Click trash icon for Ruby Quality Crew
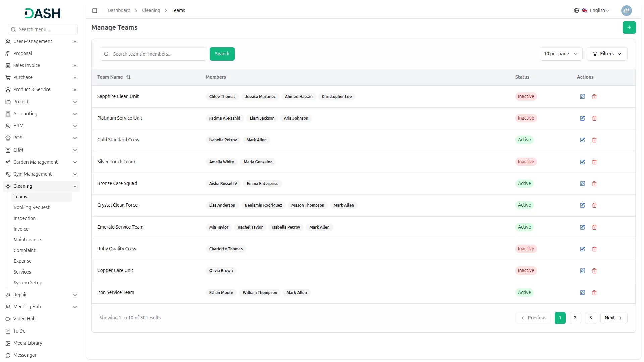644x362 pixels. (x=594, y=249)
